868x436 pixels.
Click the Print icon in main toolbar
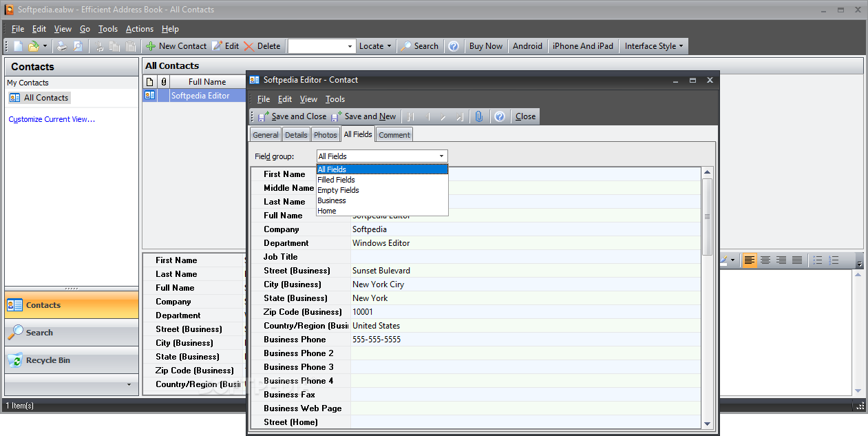pyautogui.click(x=62, y=46)
